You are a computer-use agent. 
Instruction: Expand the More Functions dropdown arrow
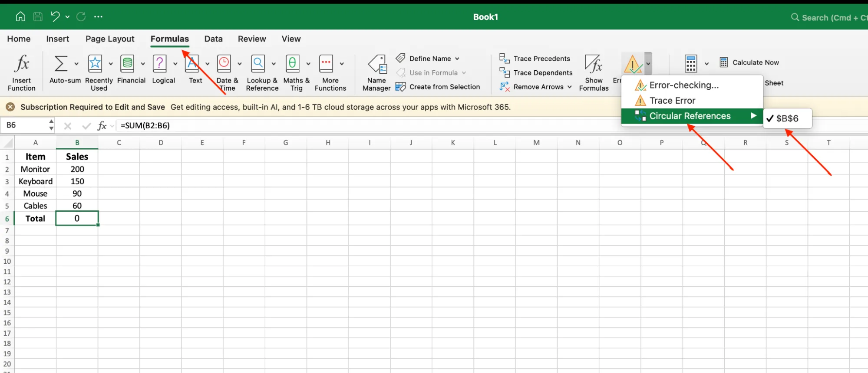pyautogui.click(x=342, y=64)
